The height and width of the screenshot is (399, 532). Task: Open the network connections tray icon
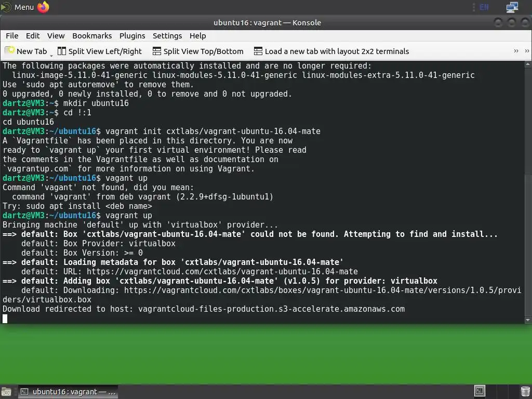point(512,7)
